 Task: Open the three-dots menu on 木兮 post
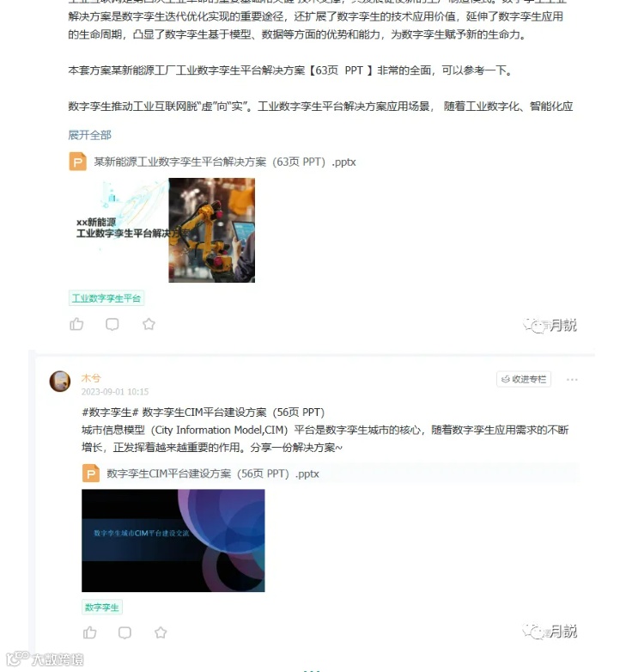coord(572,379)
